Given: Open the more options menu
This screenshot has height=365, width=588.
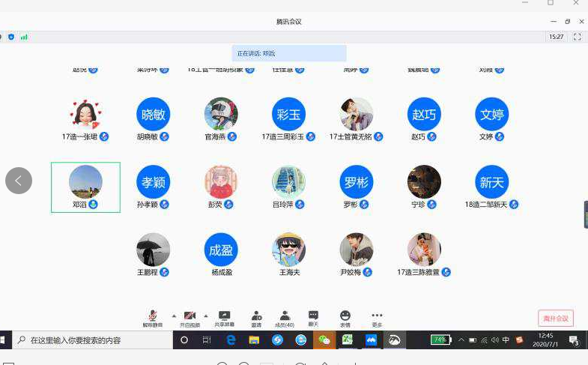Looking at the screenshot, I should 377,317.
